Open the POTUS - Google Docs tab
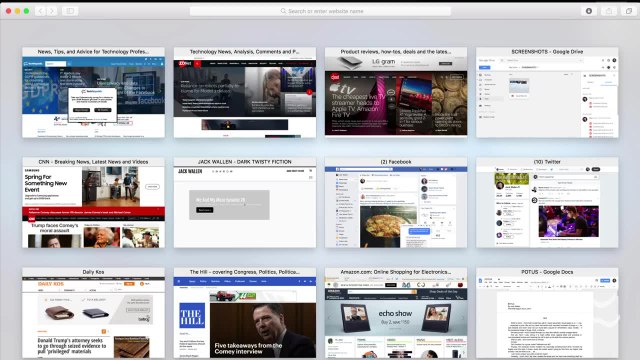Screen dimensions: 640x360 tap(547, 313)
